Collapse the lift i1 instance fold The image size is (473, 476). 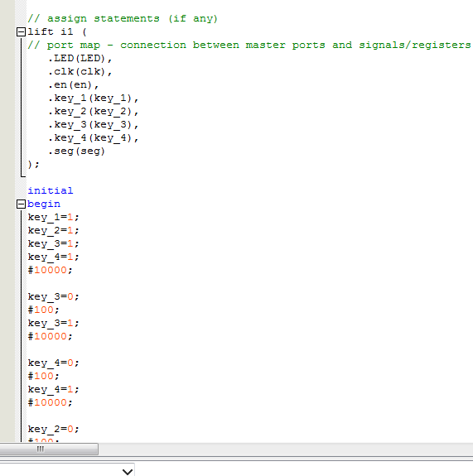point(21,32)
